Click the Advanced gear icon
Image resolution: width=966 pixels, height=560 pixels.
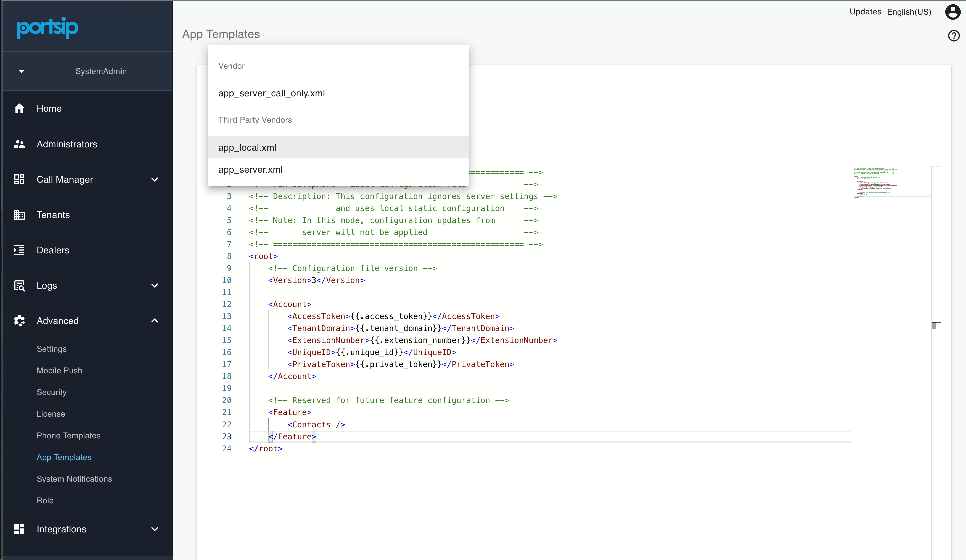pyautogui.click(x=19, y=321)
